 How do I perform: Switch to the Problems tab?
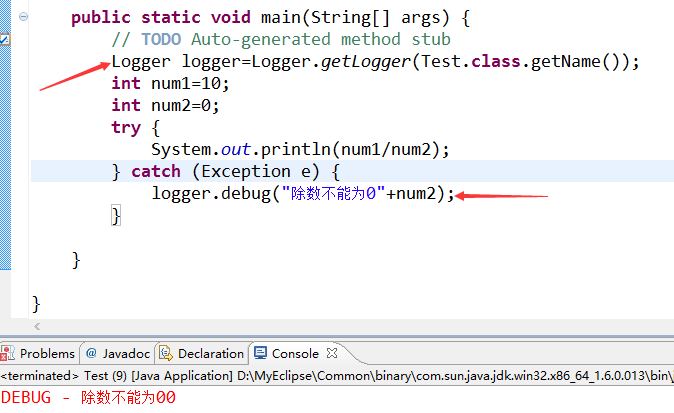(x=40, y=353)
